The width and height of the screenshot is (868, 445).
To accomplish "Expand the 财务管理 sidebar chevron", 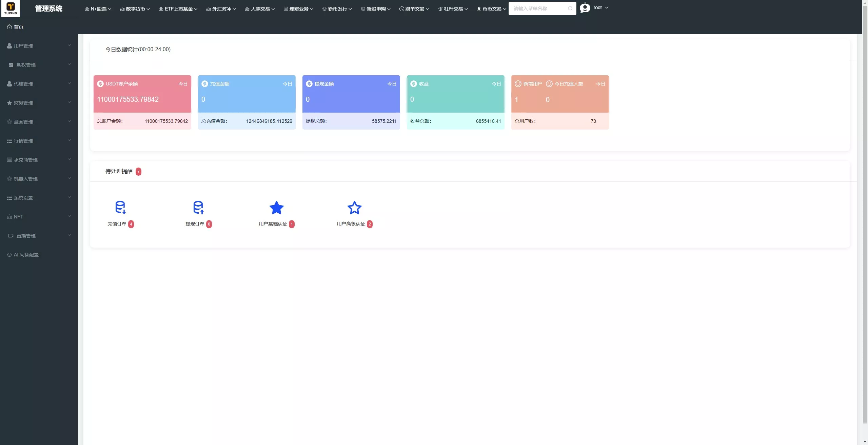I will point(69,102).
